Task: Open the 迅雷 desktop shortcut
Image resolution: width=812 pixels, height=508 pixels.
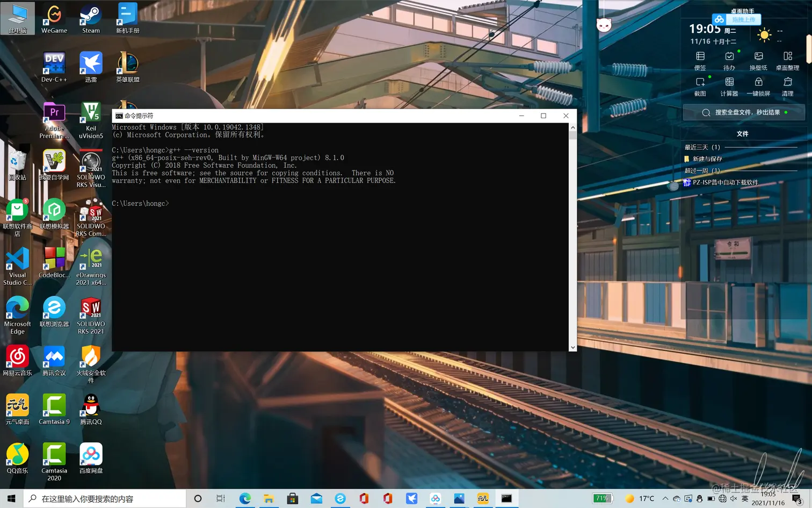Action: click(91, 67)
